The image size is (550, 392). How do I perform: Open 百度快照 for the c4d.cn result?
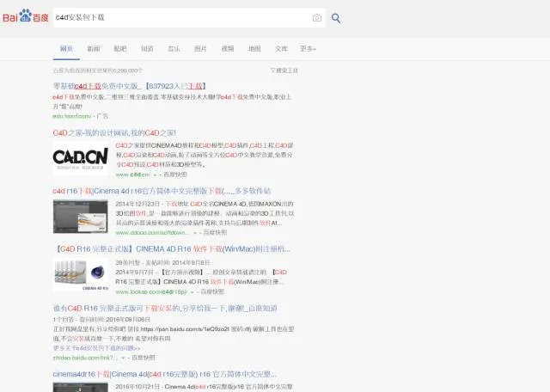pyautogui.click(x=175, y=175)
